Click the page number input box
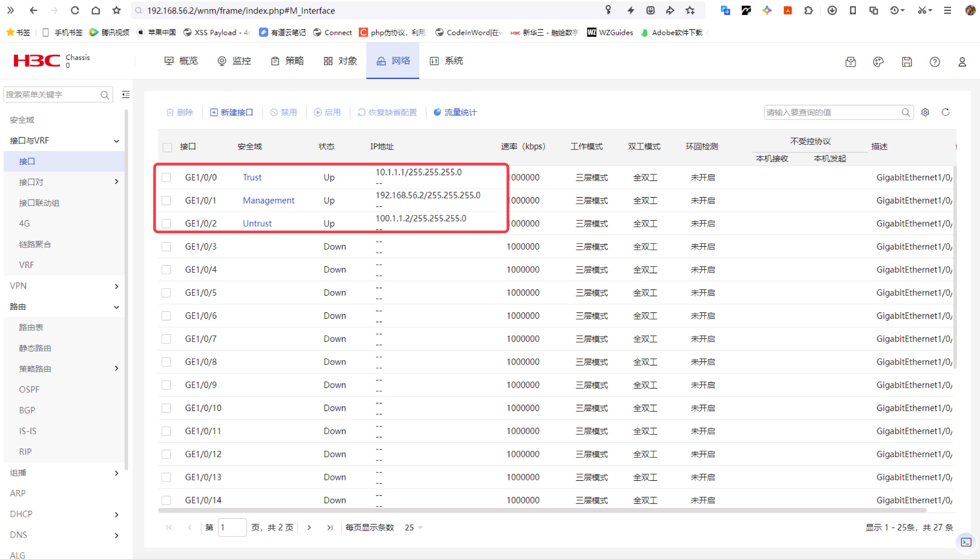Screen dimensions: 980x560 232,527
